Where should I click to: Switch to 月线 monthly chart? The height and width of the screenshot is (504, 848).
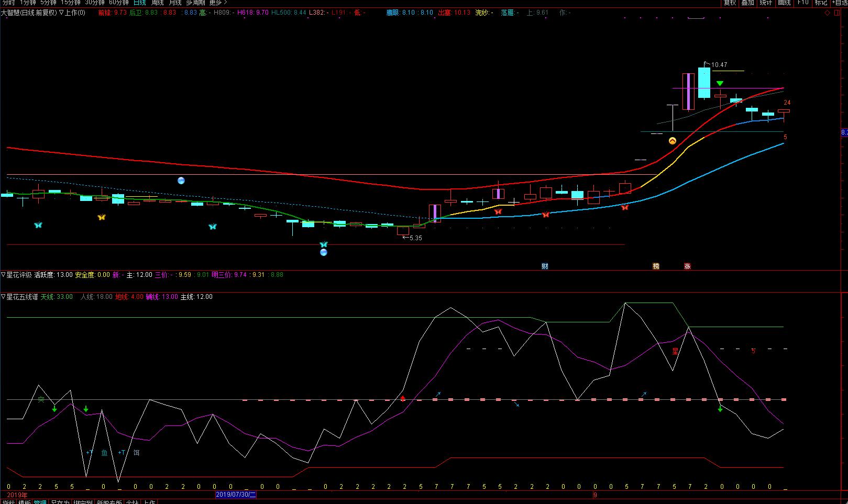tap(175, 2)
